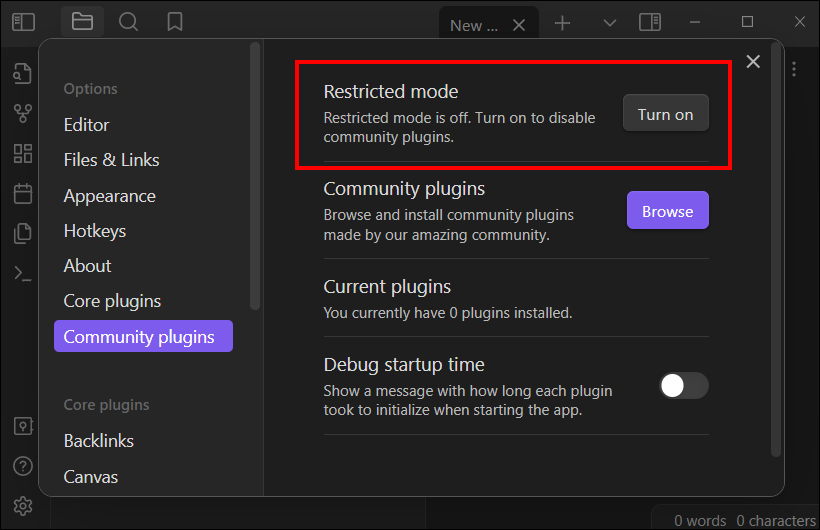
Task: Open the vault switcher icon
Action: 22,426
